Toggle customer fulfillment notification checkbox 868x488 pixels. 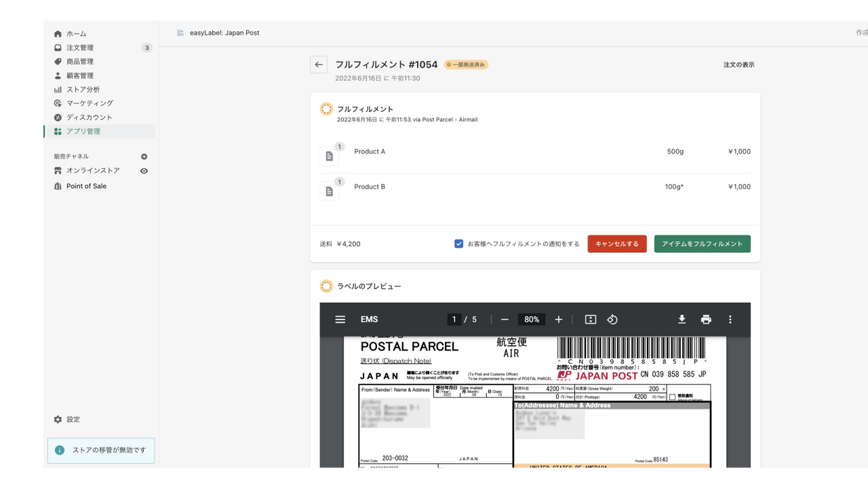click(459, 243)
